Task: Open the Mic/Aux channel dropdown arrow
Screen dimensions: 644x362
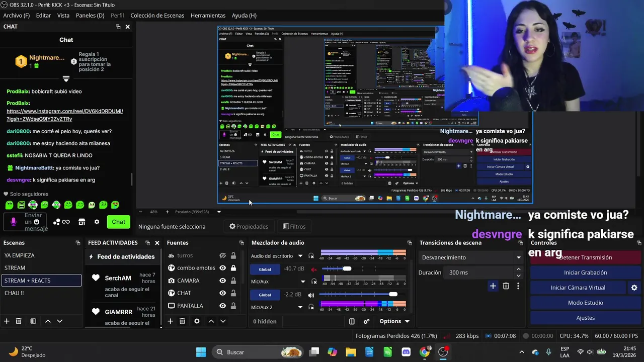Action: [x=303, y=282]
